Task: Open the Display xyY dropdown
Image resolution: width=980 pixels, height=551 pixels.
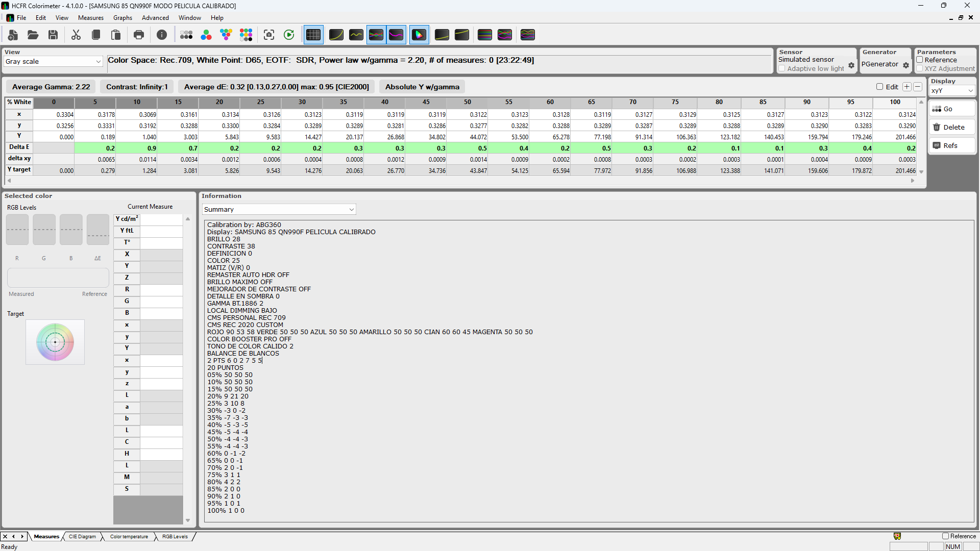Action: 952,91
